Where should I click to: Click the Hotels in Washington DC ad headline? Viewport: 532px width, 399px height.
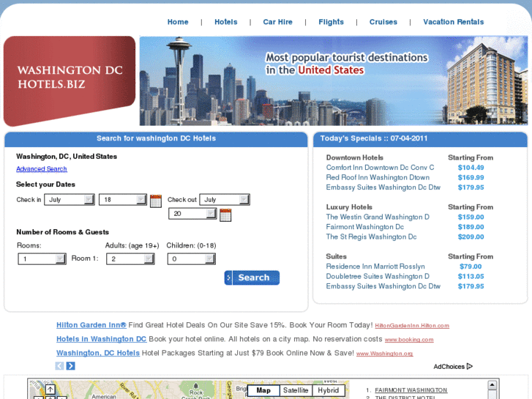point(101,339)
